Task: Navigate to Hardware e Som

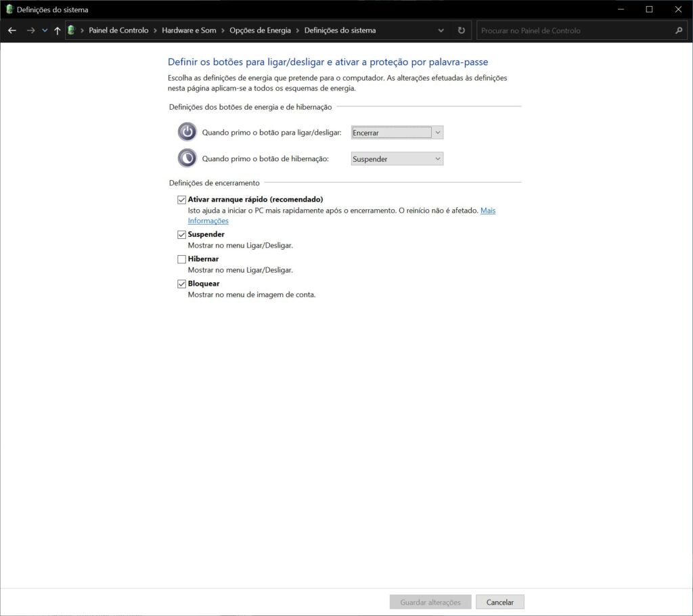Action: [188, 30]
